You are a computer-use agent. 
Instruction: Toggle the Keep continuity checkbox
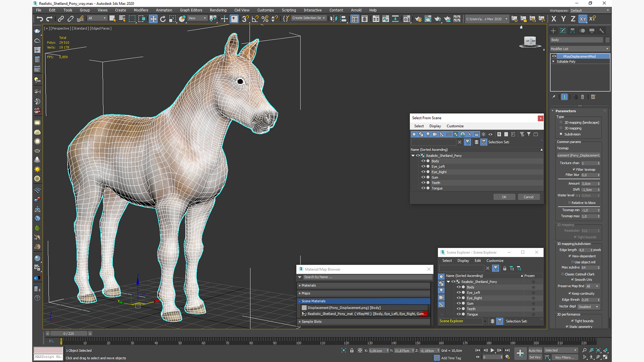click(570, 293)
